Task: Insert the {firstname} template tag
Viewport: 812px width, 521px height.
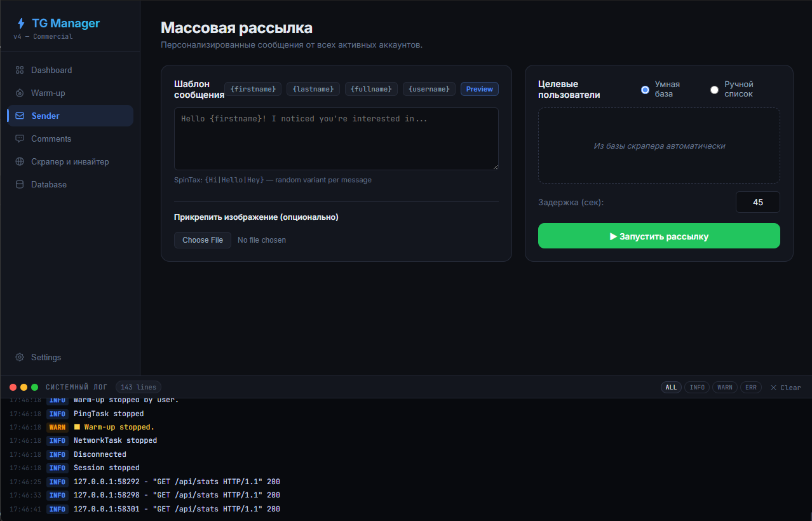Action: pyautogui.click(x=253, y=89)
